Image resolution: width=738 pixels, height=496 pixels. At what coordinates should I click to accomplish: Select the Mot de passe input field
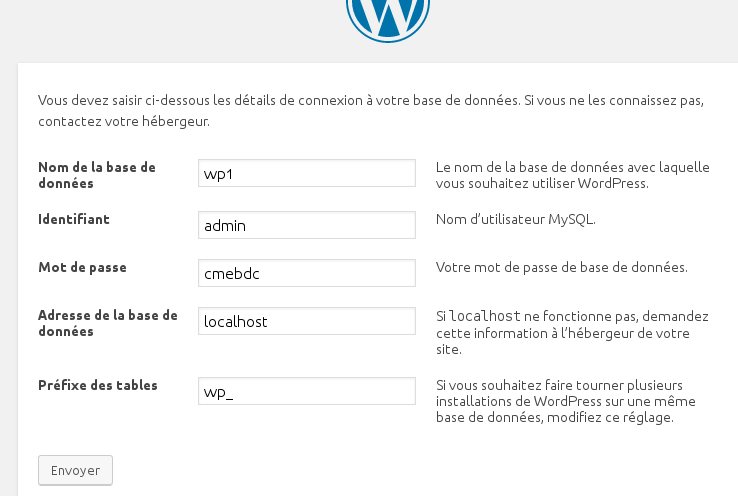(307, 273)
